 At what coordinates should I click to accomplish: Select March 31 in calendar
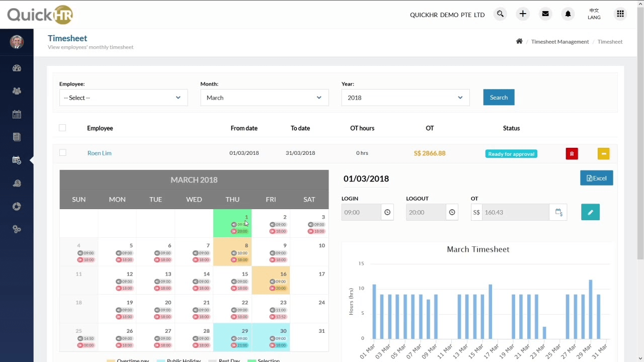pos(309,337)
